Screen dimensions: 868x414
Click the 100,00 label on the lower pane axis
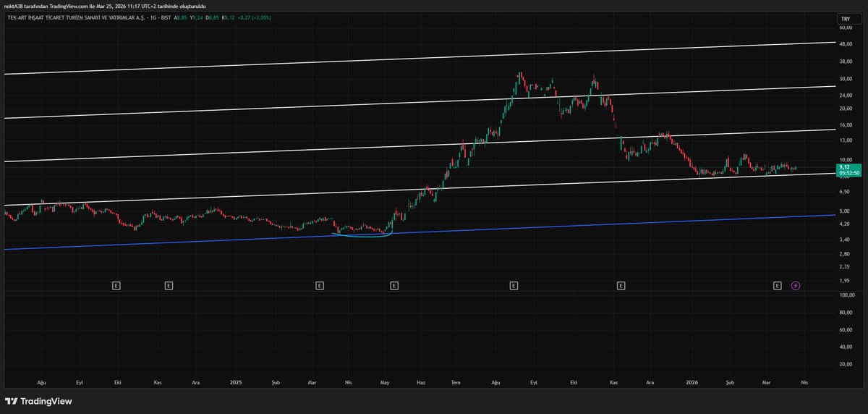coord(847,295)
